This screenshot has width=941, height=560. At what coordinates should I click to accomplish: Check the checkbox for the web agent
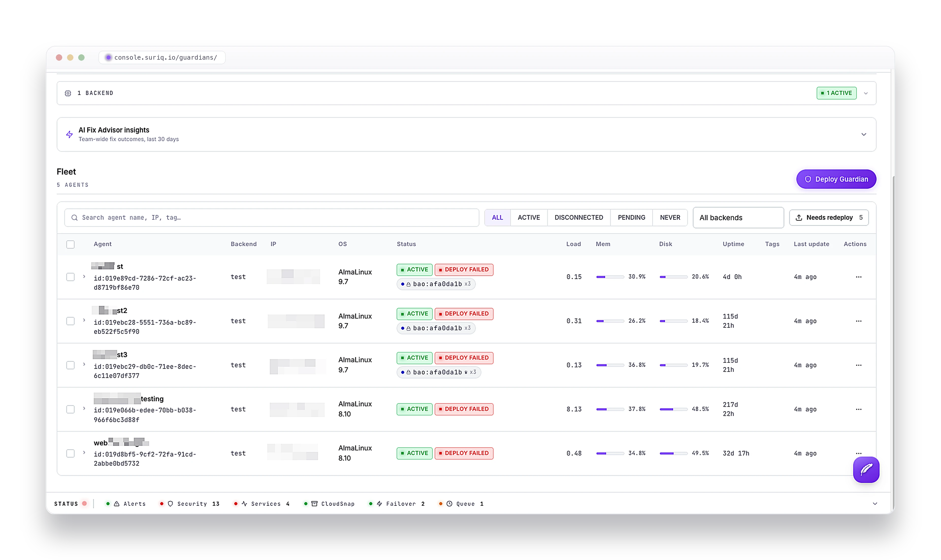coord(70,453)
